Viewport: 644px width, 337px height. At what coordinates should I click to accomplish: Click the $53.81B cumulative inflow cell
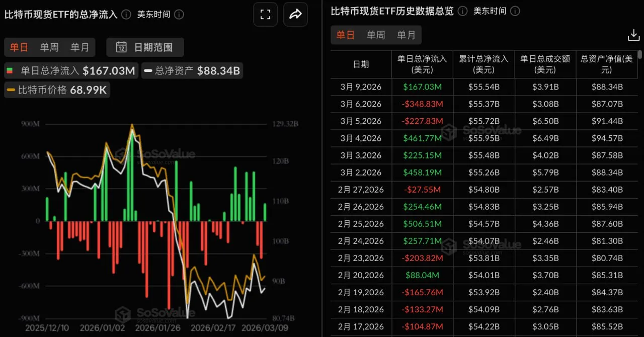tap(484, 258)
